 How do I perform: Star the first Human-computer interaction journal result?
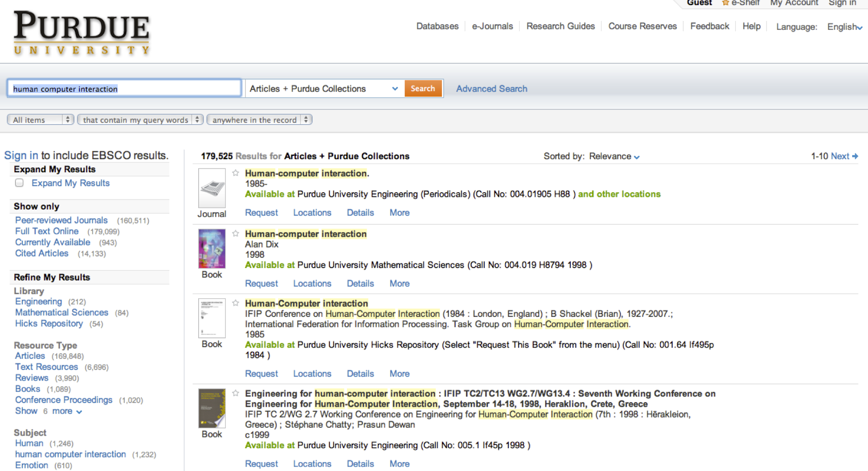coord(235,173)
